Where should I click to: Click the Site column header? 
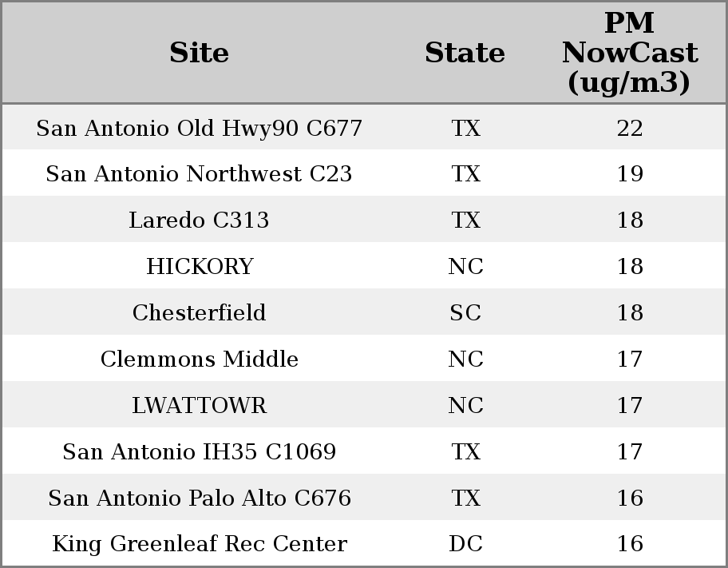click(x=199, y=54)
